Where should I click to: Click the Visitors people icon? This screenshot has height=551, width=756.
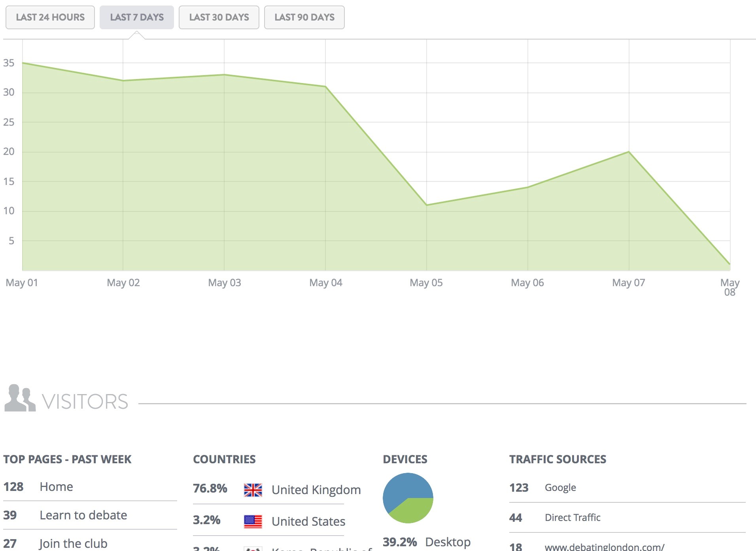(20, 398)
